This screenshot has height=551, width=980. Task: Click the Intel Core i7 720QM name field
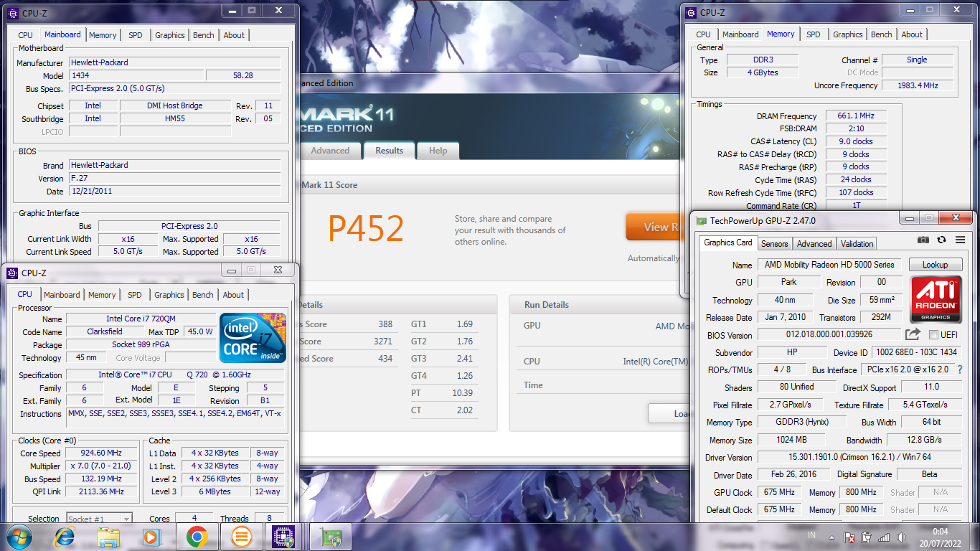pos(141,319)
